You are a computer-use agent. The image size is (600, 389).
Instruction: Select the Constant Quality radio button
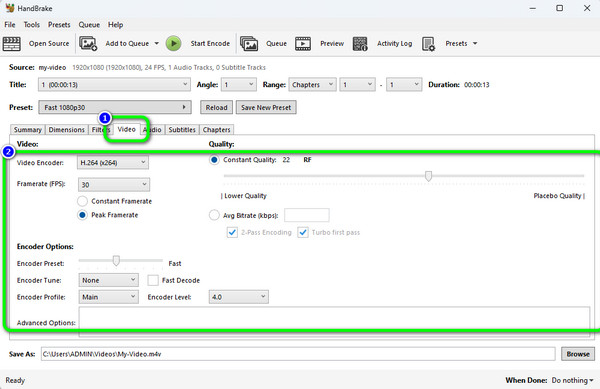[x=214, y=160]
